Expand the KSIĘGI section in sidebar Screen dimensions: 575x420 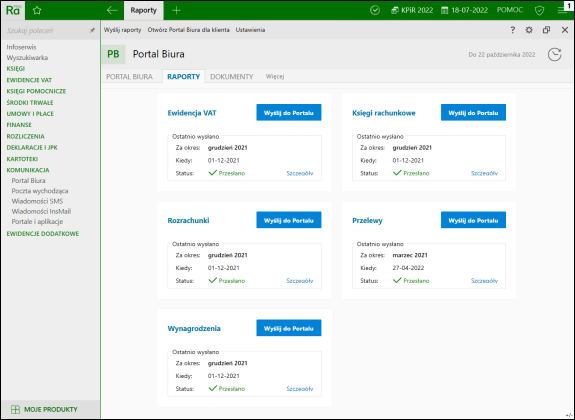pos(16,69)
